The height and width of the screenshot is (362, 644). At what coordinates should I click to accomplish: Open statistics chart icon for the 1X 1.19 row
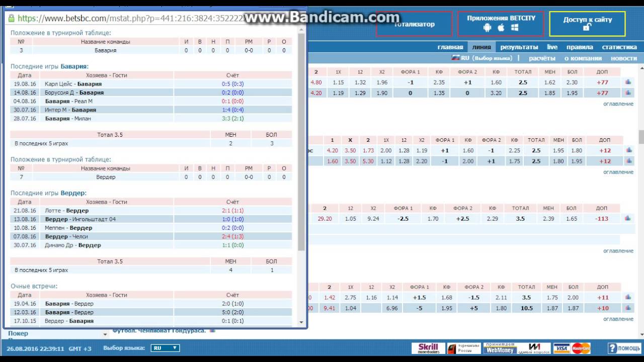628,93
